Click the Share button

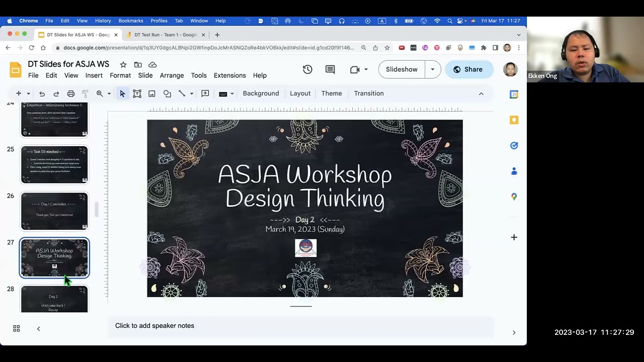(468, 69)
